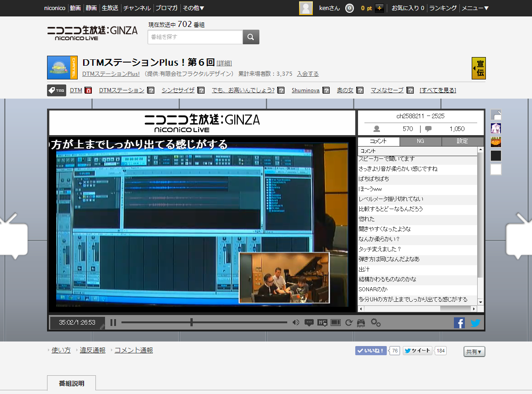Click the DTM Station channel thumbnail
This screenshot has height=394, width=532.
tap(62, 68)
